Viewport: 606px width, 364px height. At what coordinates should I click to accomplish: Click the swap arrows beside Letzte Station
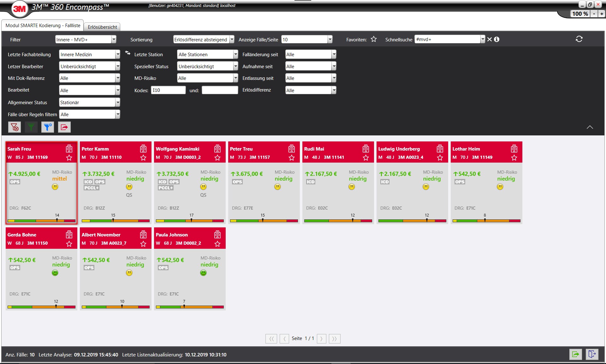(x=128, y=53)
